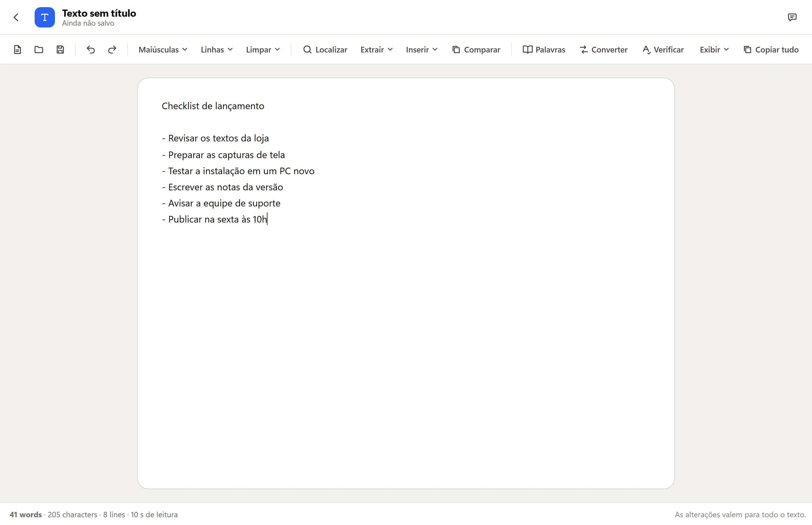The width and height of the screenshot is (812, 525).
Task: Expand the Extrair menu
Action: pyautogui.click(x=376, y=50)
